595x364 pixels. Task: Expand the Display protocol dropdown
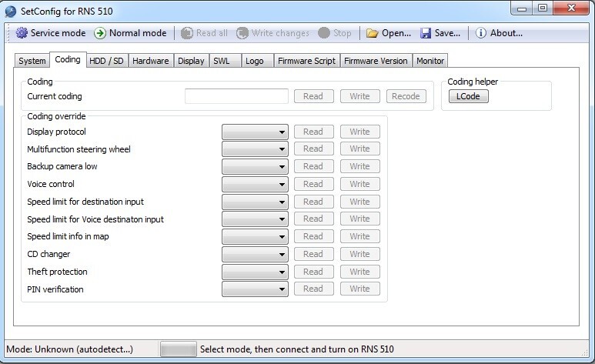(x=255, y=132)
